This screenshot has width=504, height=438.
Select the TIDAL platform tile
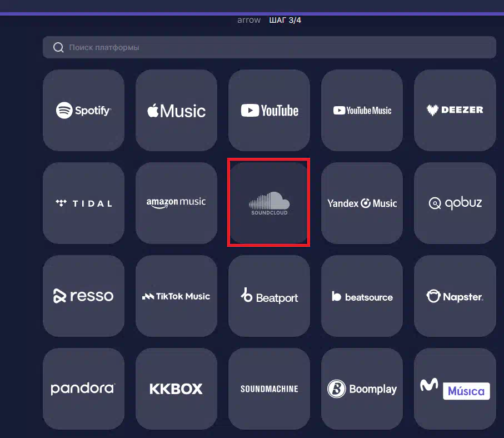(83, 203)
